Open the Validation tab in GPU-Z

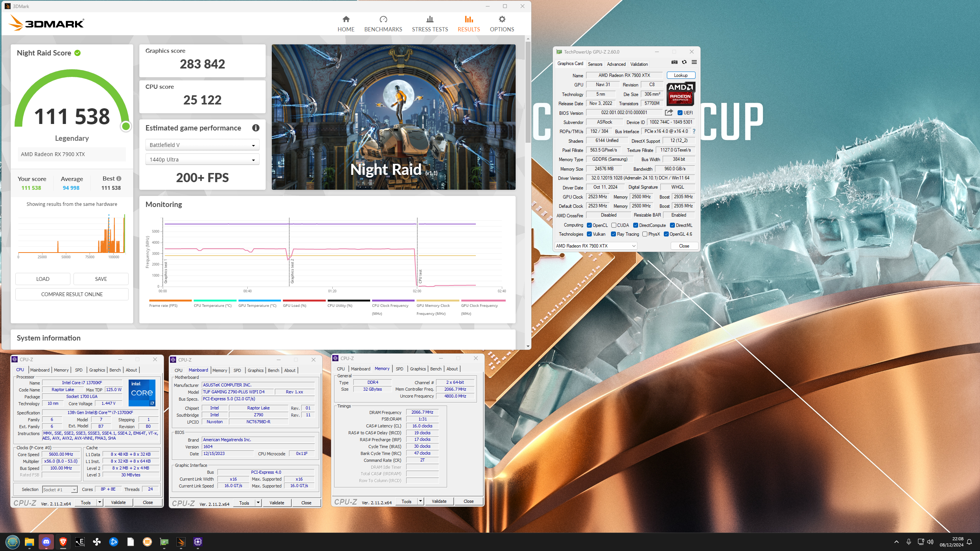639,64
